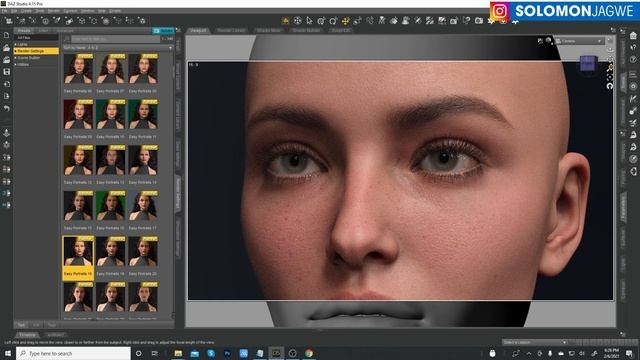Open the Select a Lesson dropdown
The image size is (640, 360).
[534, 342]
